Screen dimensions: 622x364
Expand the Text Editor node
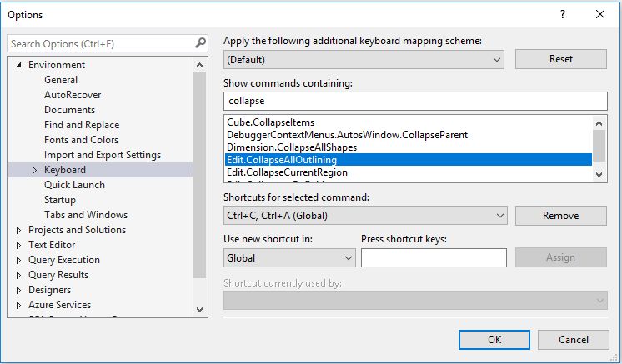pyautogui.click(x=18, y=245)
